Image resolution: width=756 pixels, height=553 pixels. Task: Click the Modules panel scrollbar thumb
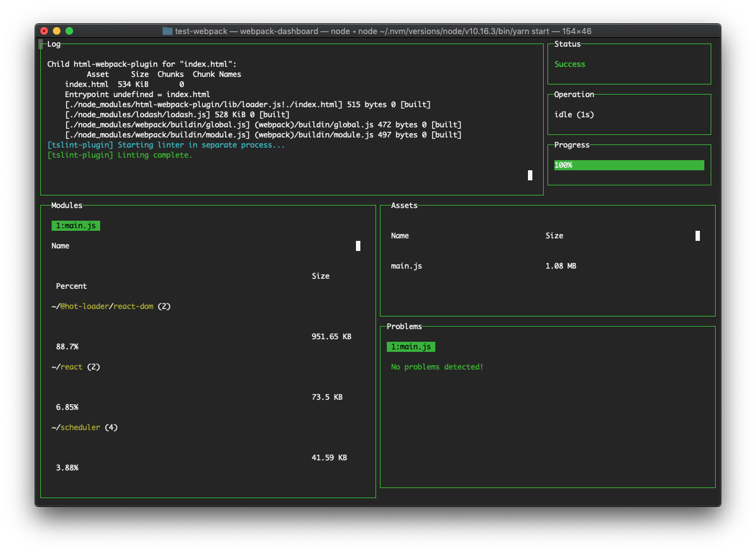tap(358, 245)
